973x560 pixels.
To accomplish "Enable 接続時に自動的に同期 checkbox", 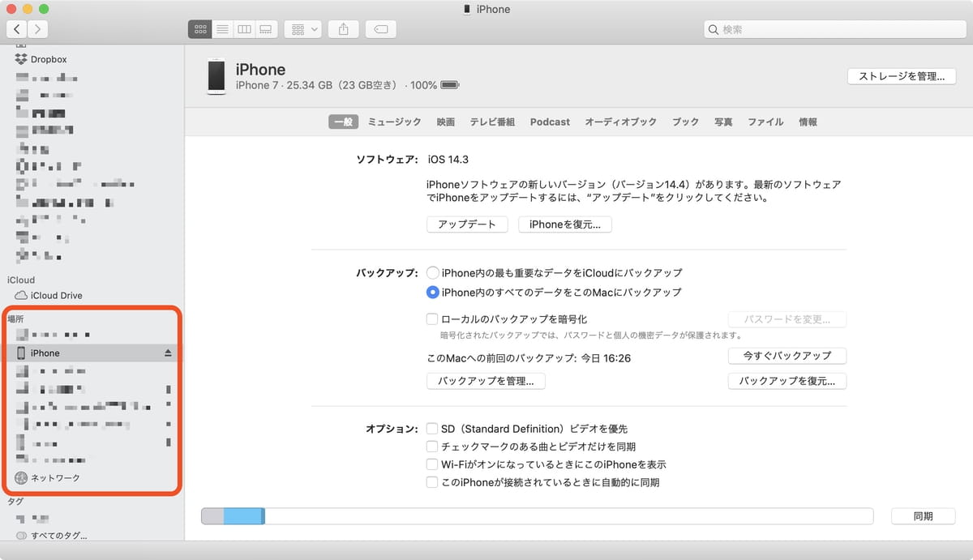I will (x=433, y=482).
